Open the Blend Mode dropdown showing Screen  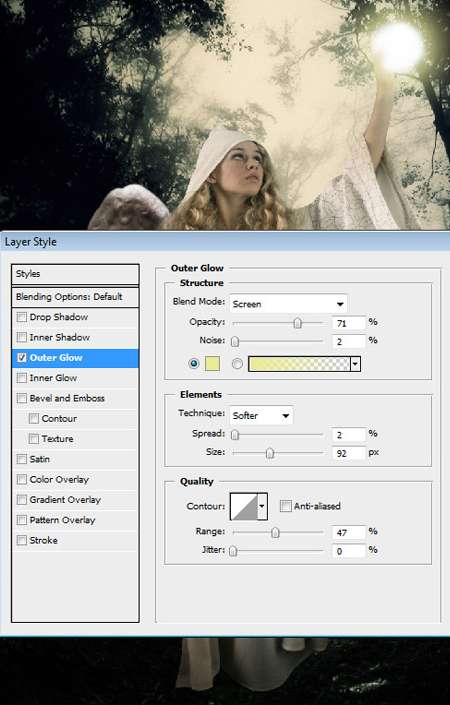(288, 304)
